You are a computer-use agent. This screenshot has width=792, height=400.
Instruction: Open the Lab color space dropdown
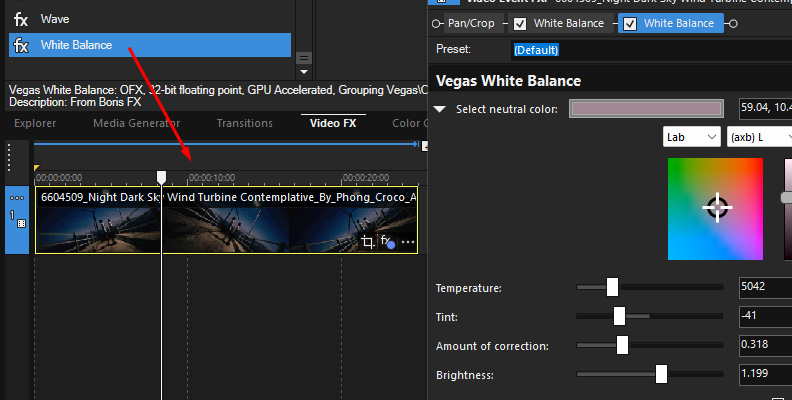691,137
